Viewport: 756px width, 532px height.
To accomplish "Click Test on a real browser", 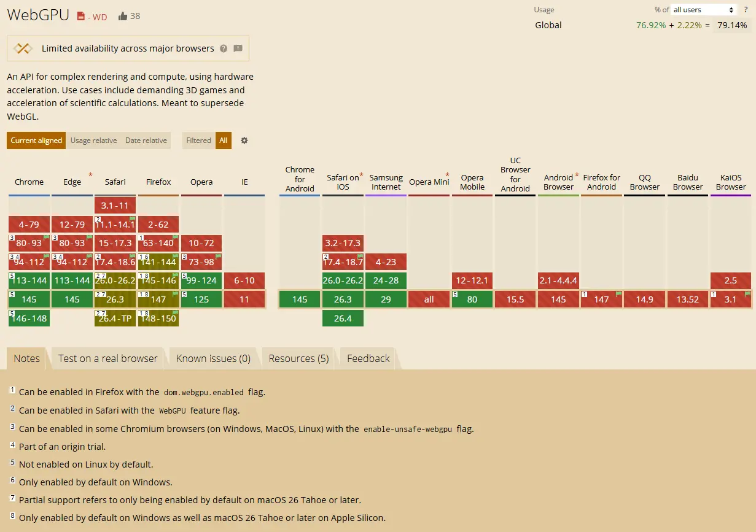I will (107, 358).
